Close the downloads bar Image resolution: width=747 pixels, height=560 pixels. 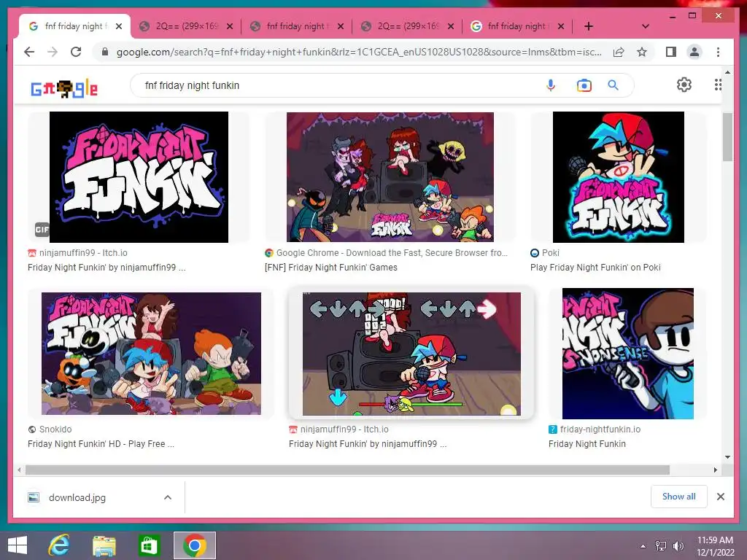point(720,497)
